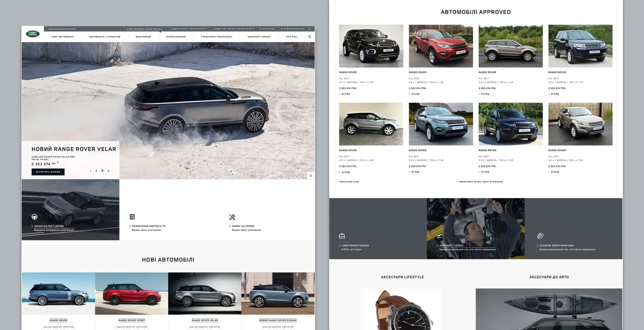Click the Дізнатись більше button
The image size is (644, 330).
(x=48, y=172)
